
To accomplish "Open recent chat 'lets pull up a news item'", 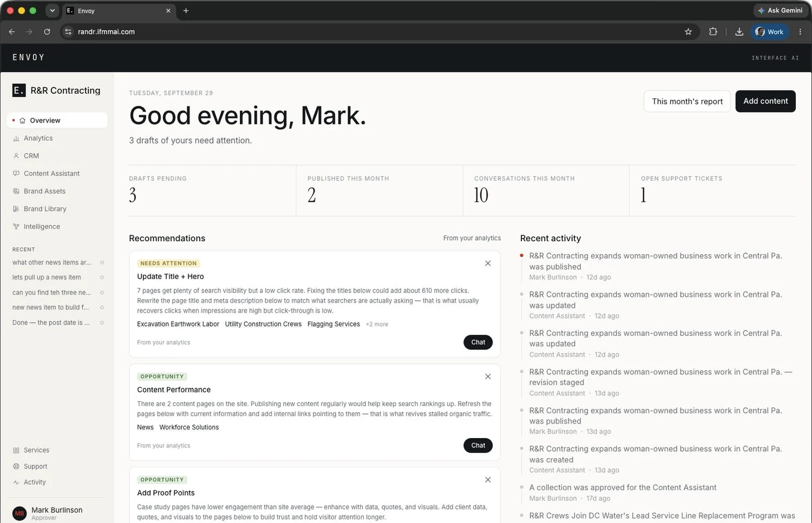I will [47, 277].
